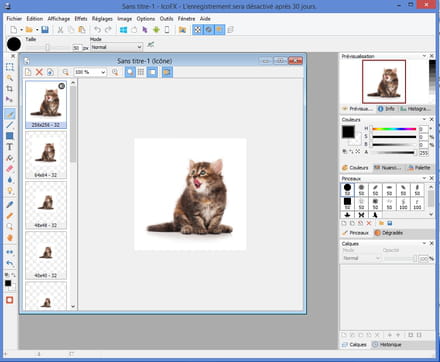Toggle the red square quick mask at toolbox bottom
The height and width of the screenshot is (362, 440).
click(x=10, y=300)
